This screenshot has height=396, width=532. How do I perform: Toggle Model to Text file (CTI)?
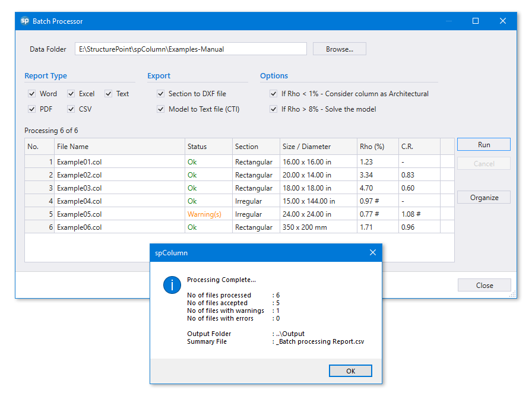[161, 109]
